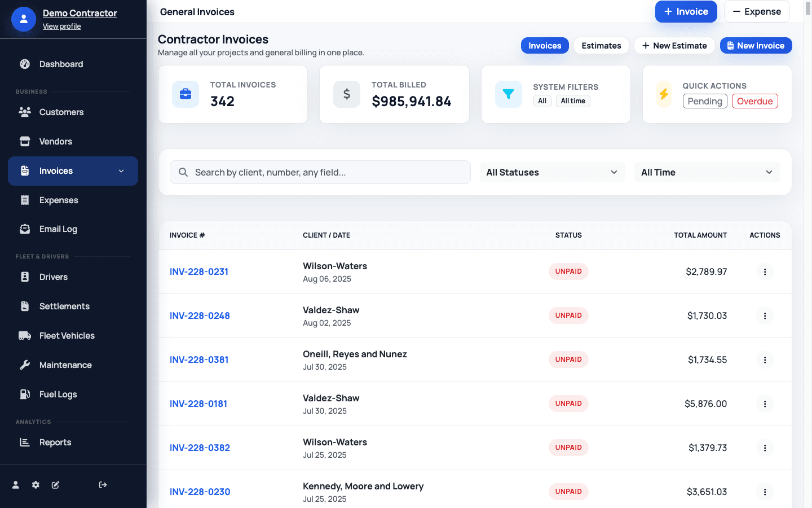Open the All Statuses dropdown

(552, 172)
